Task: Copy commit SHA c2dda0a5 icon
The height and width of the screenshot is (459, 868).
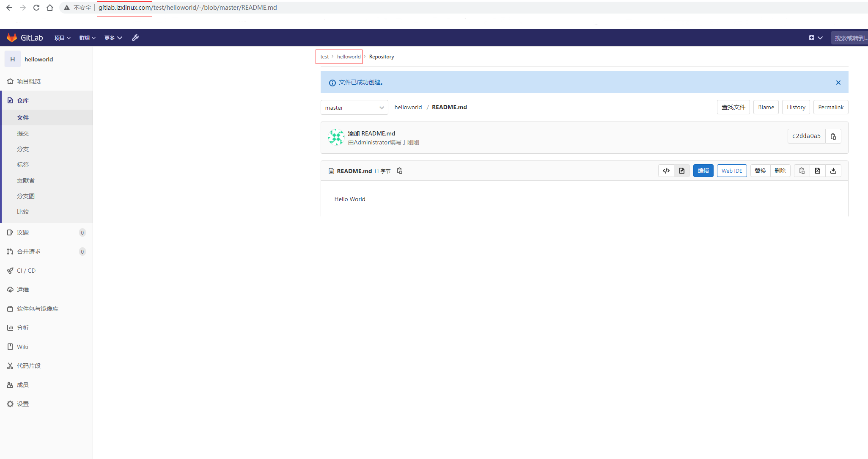Action: 833,136
